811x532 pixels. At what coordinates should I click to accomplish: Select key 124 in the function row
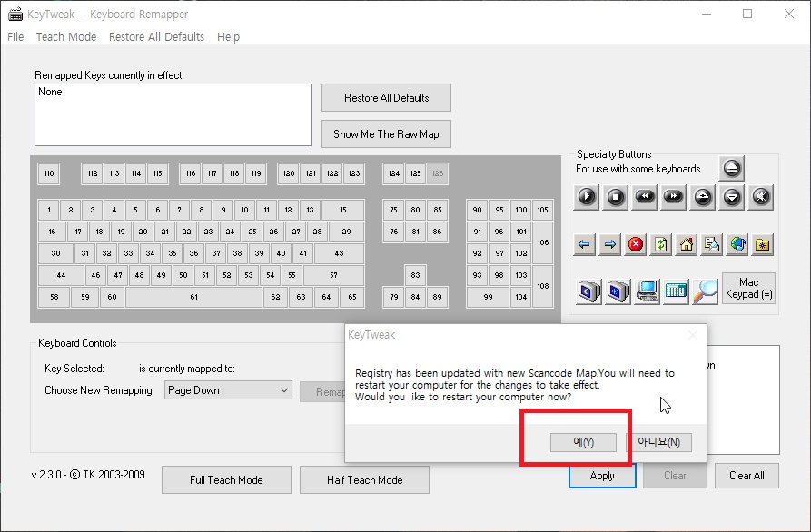[393, 173]
